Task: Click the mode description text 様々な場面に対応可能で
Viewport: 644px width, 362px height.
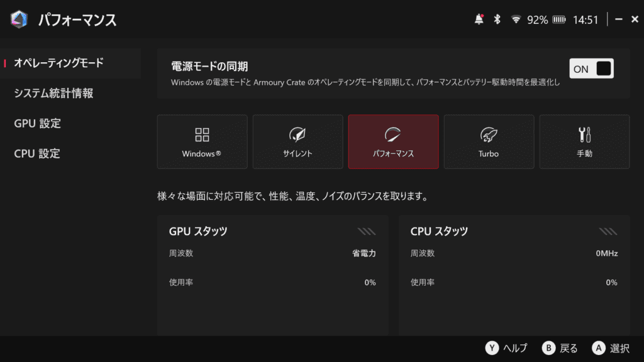Action: [x=293, y=196]
